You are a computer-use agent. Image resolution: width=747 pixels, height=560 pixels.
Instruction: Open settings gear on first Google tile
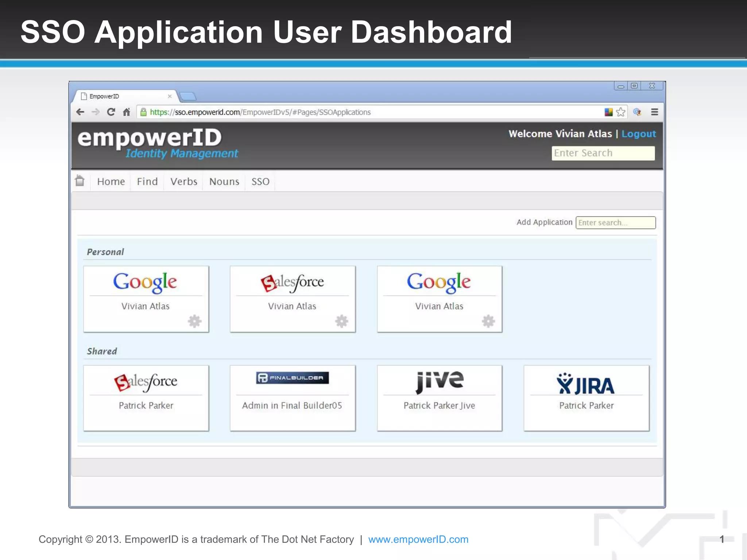click(195, 321)
